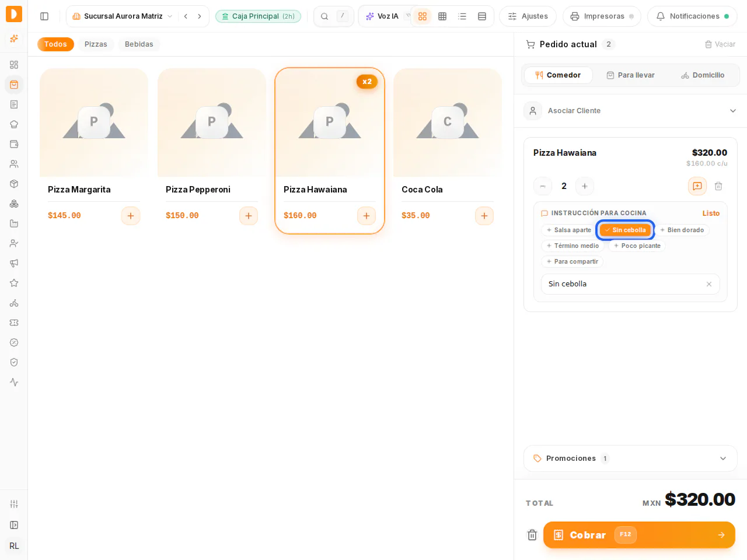The height and width of the screenshot is (560, 747).
Task: Toggle the sidebar panel icon in top bar
Action: pyautogui.click(x=44, y=16)
